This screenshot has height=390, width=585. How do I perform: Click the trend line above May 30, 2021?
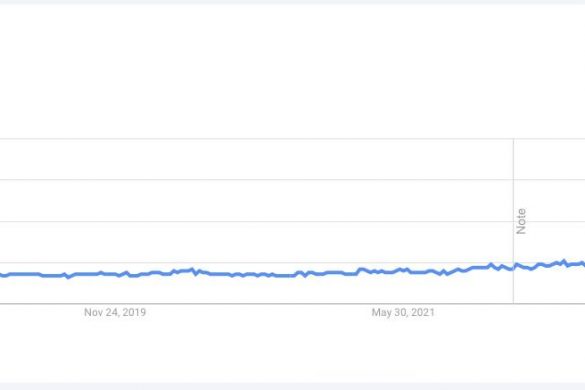click(x=403, y=269)
